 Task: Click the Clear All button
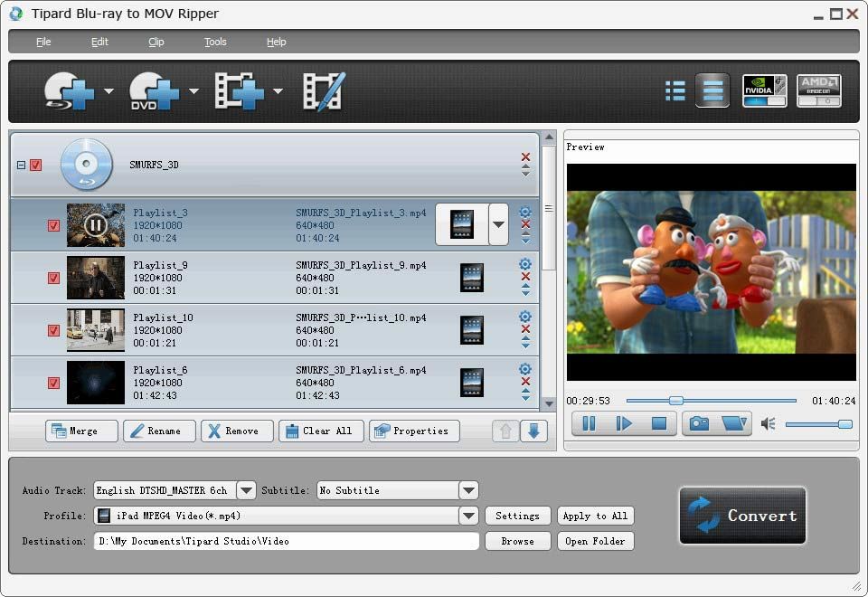[321, 431]
